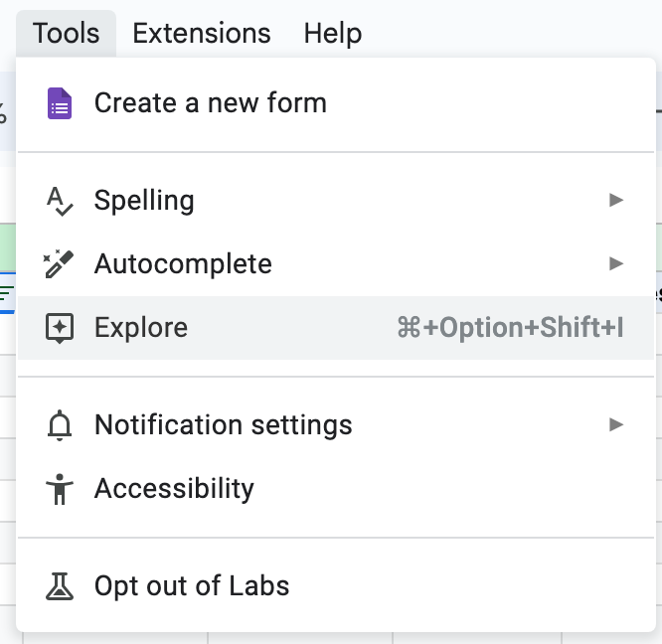This screenshot has width=662, height=644.
Task: Open the Extensions menu
Action: (201, 33)
